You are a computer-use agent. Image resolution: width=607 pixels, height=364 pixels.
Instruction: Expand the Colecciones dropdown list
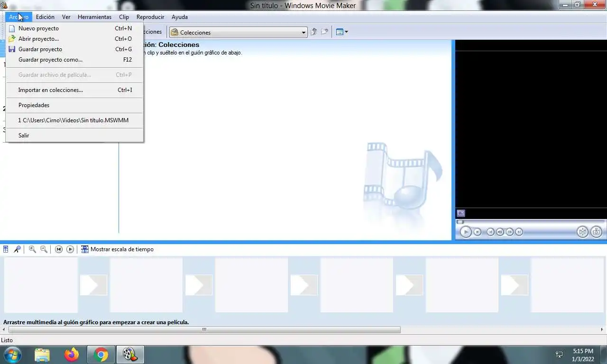[x=304, y=33]
